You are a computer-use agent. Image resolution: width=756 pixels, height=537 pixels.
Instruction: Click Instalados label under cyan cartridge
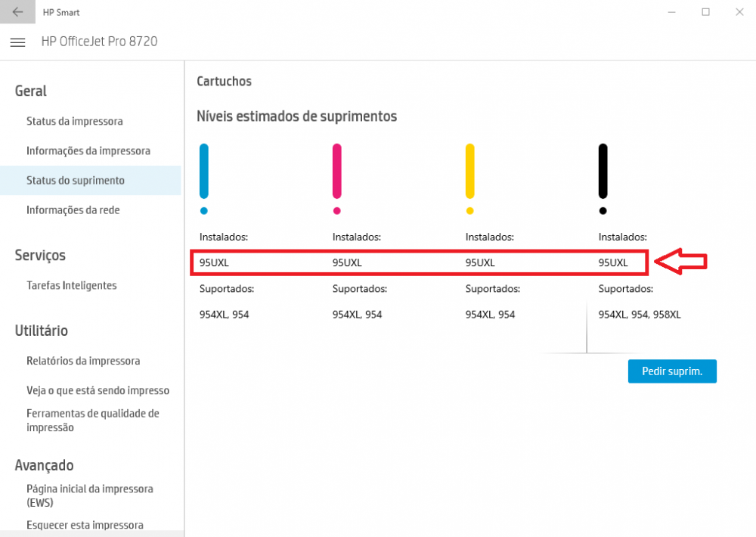click(x=224, y=237)
